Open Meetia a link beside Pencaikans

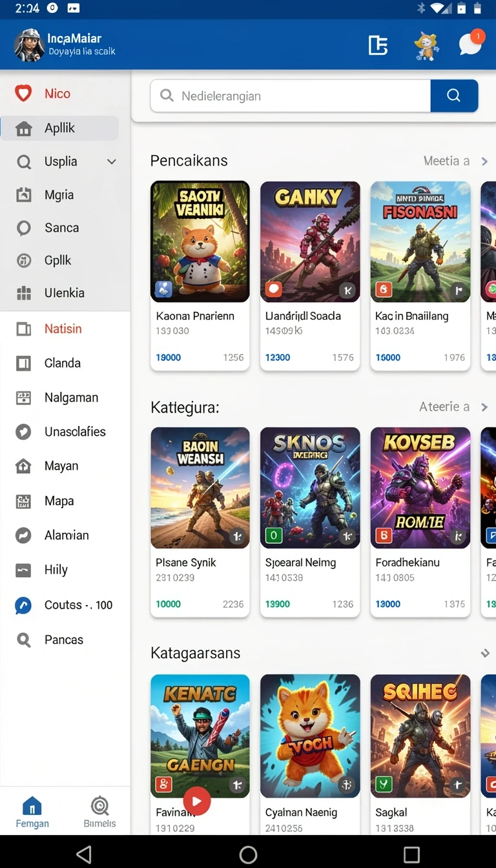point(446,161)
